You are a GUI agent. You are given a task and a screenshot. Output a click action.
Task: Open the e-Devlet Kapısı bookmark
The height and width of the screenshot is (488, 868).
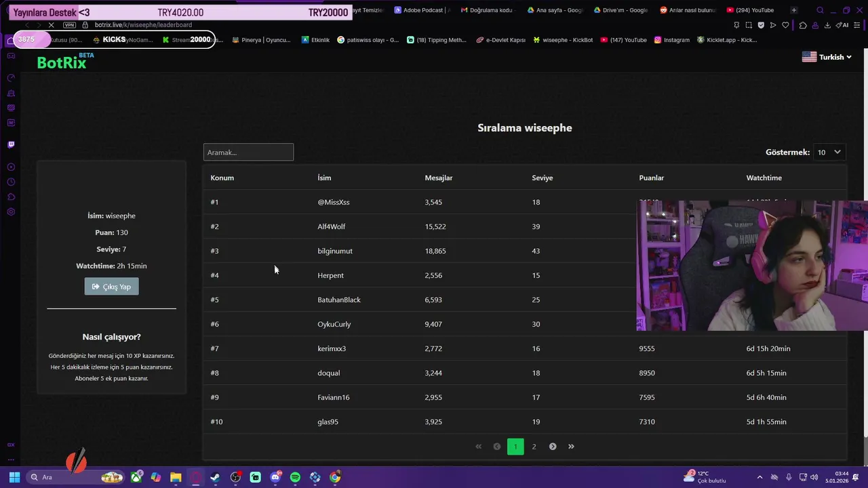click(x=500, y=40)
